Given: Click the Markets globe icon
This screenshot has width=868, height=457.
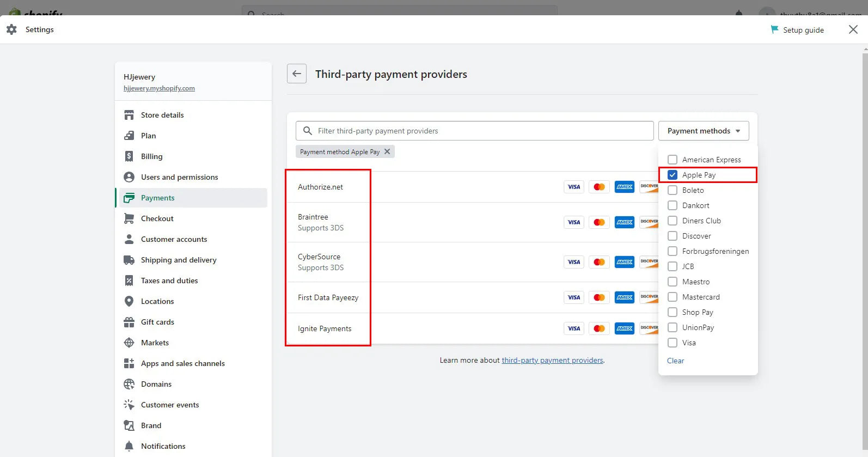Looking at the screenshot, I should click(x=129, y=343).
